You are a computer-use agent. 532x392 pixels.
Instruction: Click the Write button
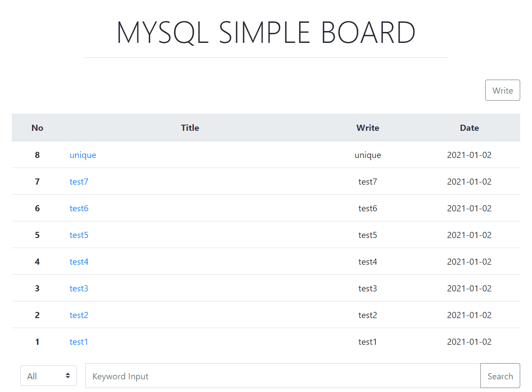click(502, 90)
